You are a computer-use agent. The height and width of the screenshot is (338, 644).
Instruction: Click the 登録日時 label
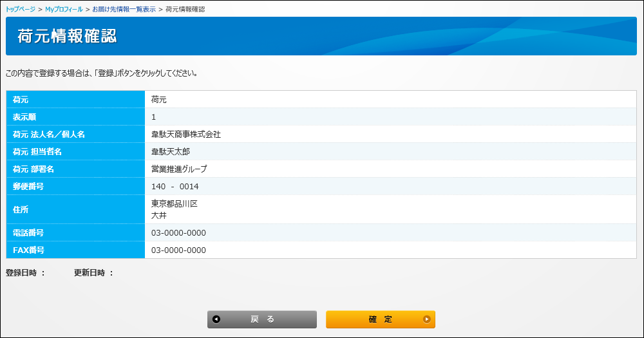(x=26, y=273)
